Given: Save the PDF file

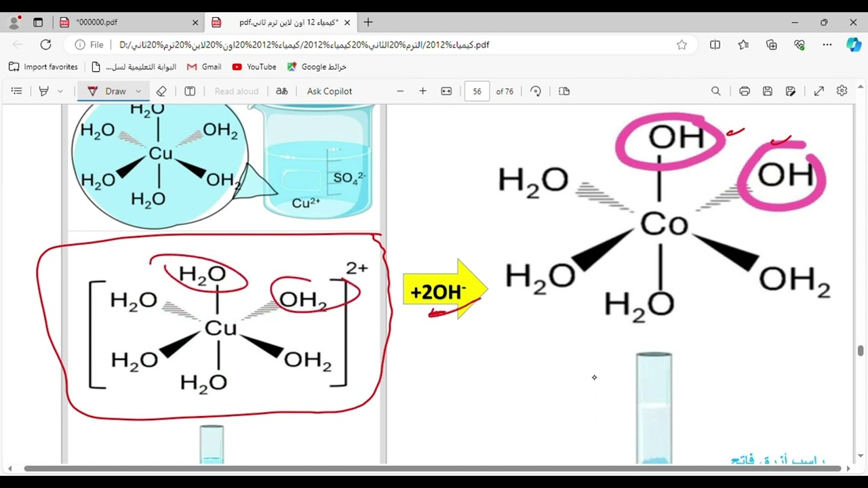Looking at the screenshot, I should click(x=768, y=91).
